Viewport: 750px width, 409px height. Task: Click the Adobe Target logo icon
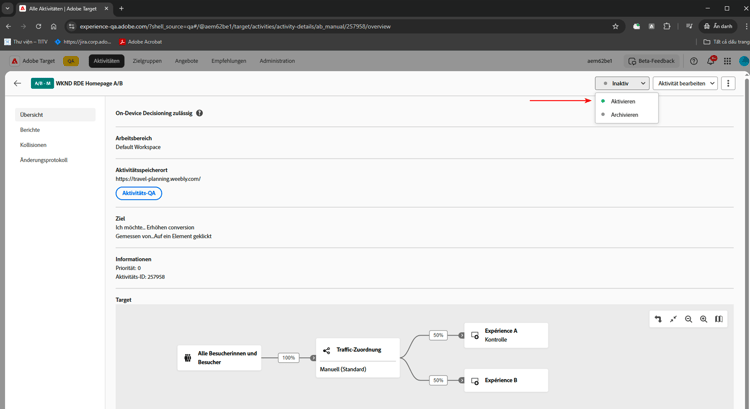(15, 61)
